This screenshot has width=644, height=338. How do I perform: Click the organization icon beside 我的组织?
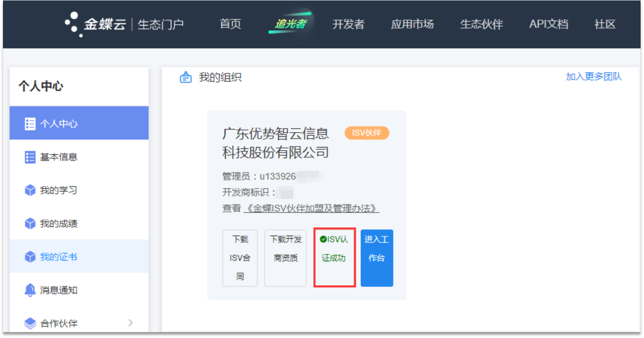[186, 77]
